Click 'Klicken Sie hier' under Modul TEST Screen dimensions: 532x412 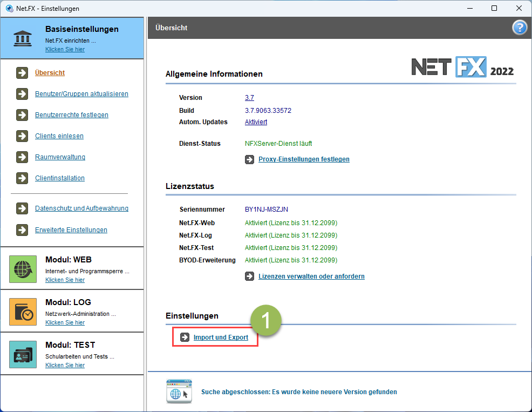tap(65, 365)
